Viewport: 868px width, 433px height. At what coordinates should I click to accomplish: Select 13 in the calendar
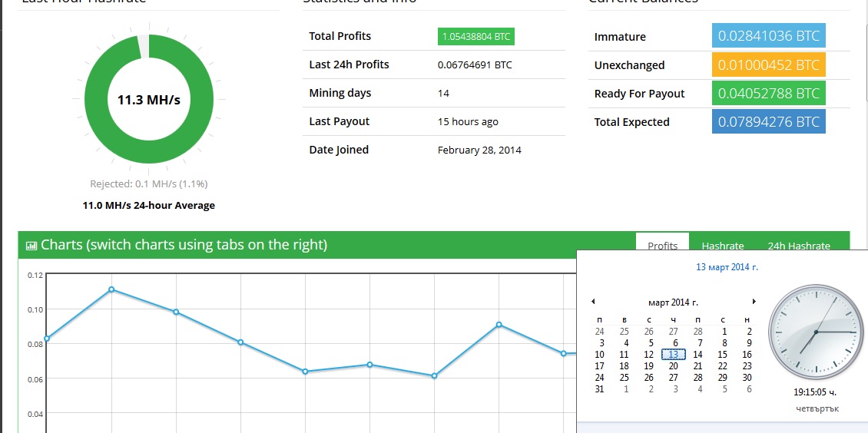[x=673, y=355]
